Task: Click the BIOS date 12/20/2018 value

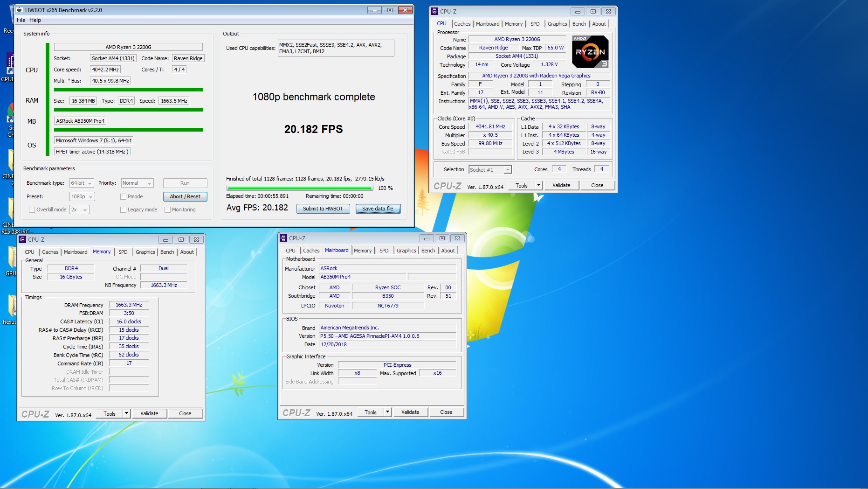Action: [387, 344]
